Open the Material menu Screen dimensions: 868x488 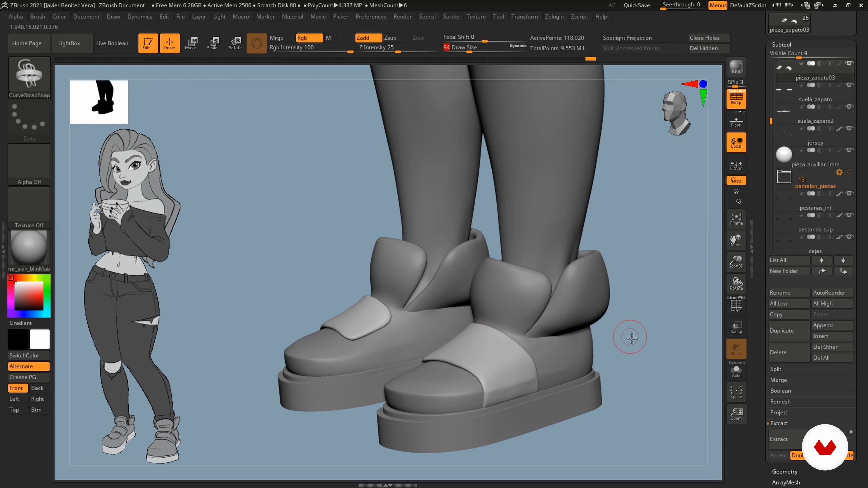point(292,16)
